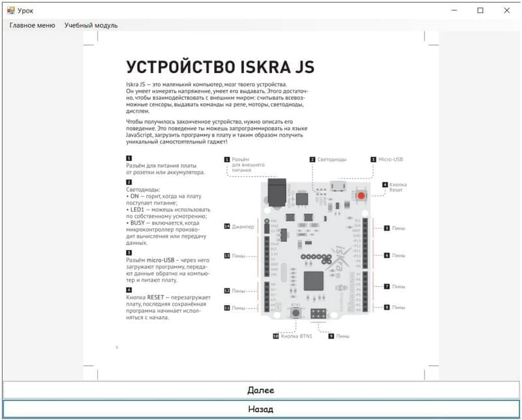The width and height of the screenshot is (522, 420).
Task: Click the Далее button
Action: pos(261,390)
